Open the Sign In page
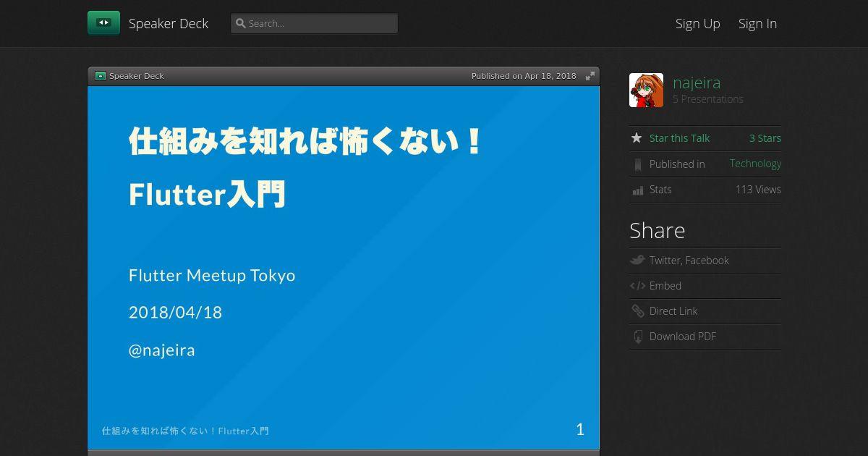Image resolution: width=868 pixels, height=456 pixels. 757,23
